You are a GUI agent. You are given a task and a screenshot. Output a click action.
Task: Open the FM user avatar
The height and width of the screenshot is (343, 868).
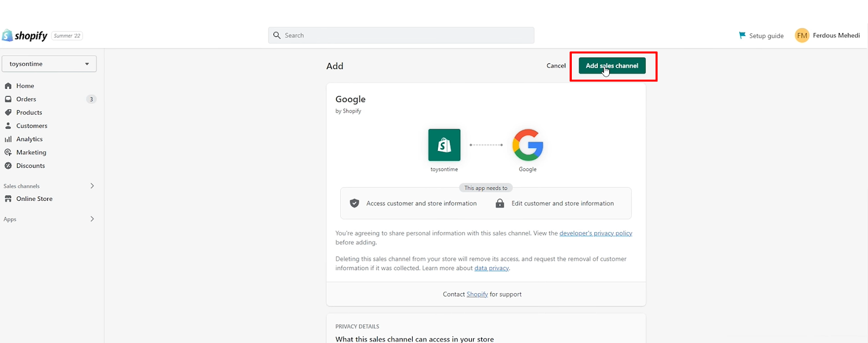point(802,35)
